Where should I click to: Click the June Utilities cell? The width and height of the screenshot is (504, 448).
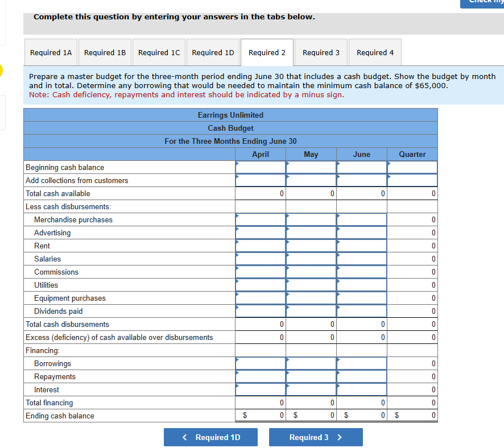pyautogui.click(x=362, y=285)
